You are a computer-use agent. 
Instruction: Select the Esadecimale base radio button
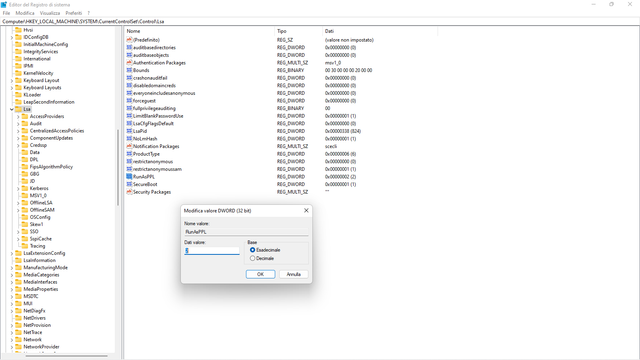pos(253,250)
